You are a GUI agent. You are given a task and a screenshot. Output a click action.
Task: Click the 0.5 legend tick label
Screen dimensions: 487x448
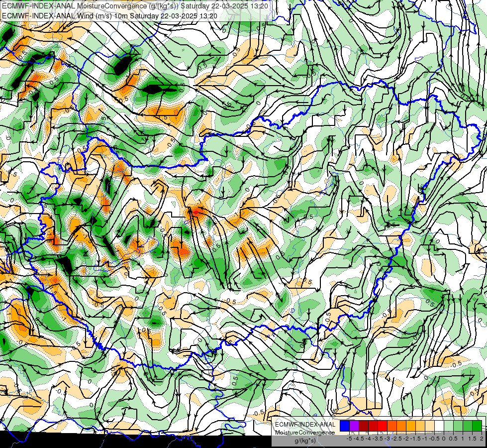453,439
